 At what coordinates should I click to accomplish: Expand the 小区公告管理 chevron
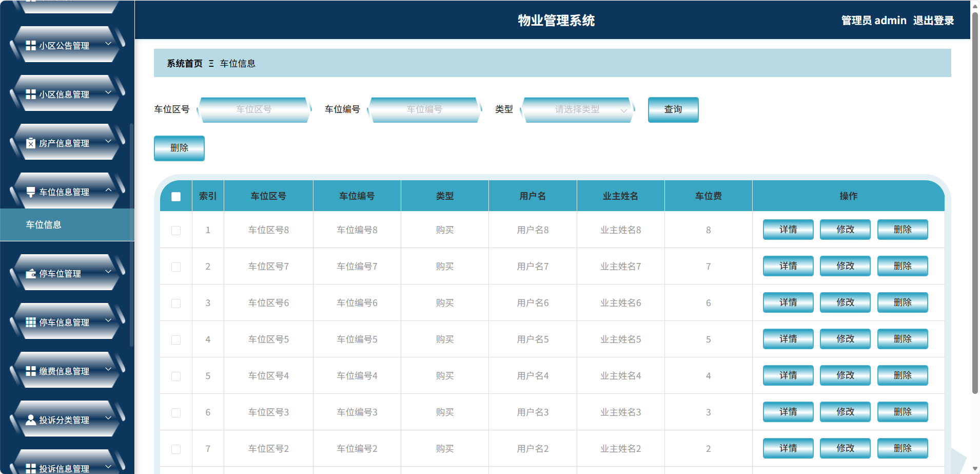(x=108, y=44)
